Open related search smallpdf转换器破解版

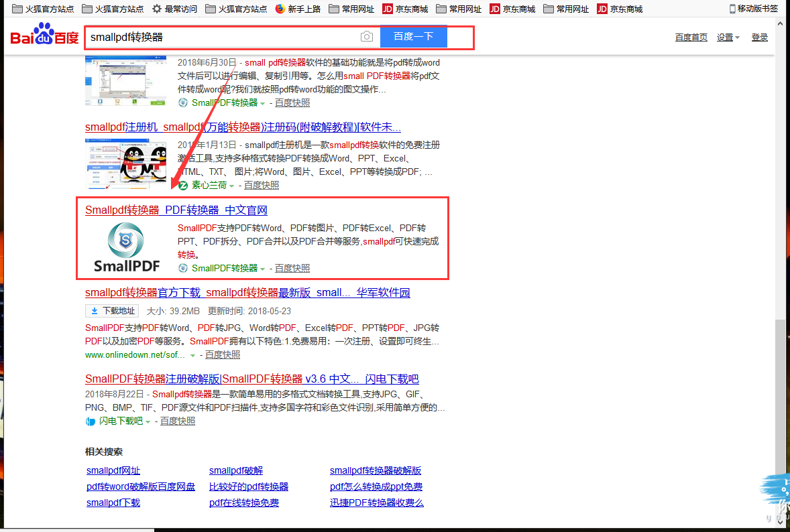[376, 470]
